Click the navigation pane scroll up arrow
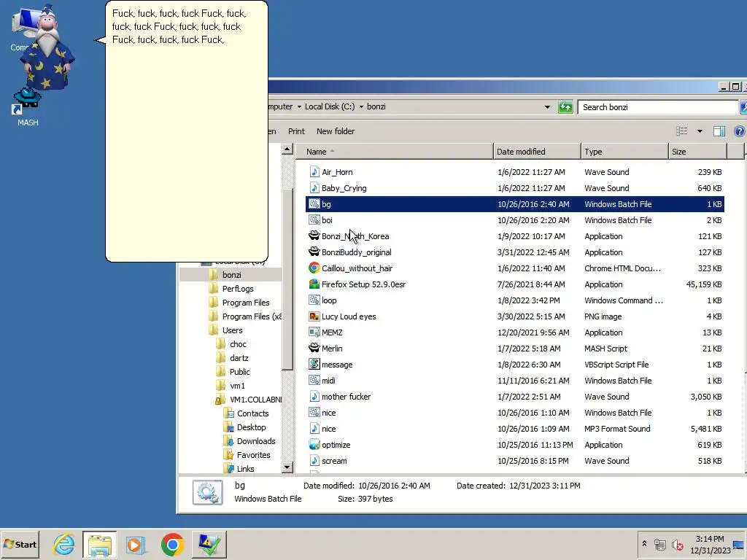This screenshot has height=560, width=747. [287, 149]
